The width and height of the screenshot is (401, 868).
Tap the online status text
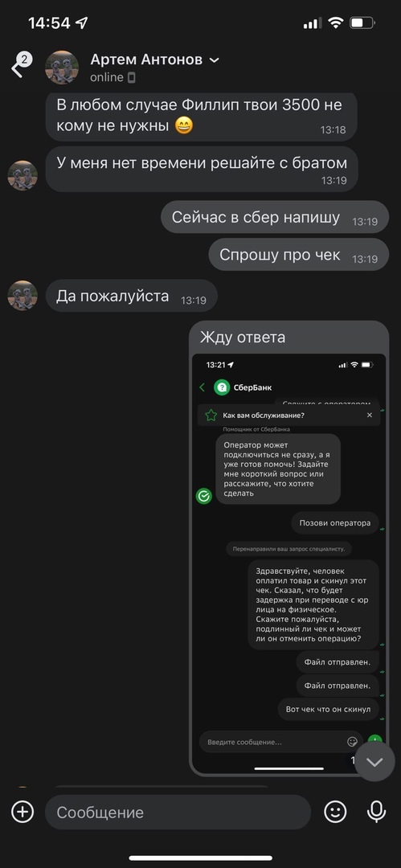tap(107, 77)
